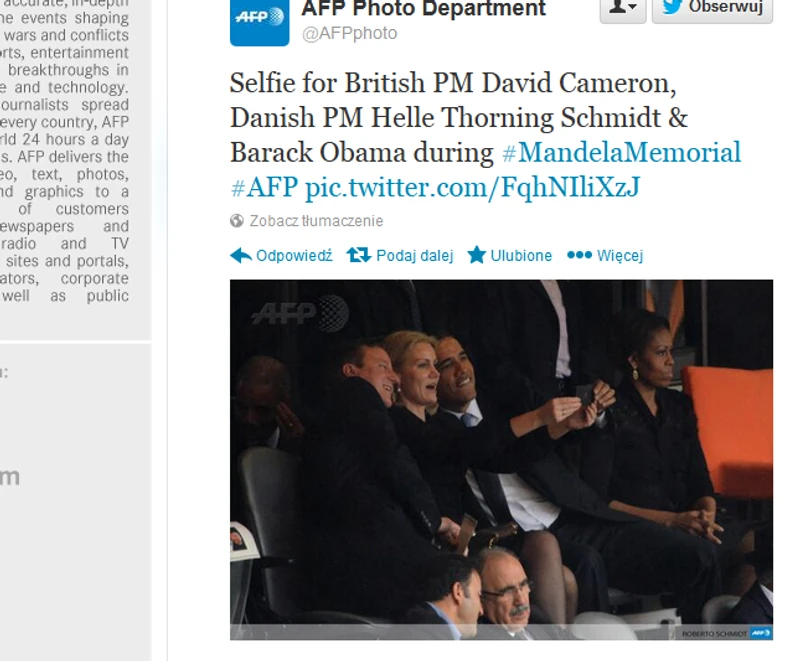
Task: Open the Więcej menu
Action: 620,256
